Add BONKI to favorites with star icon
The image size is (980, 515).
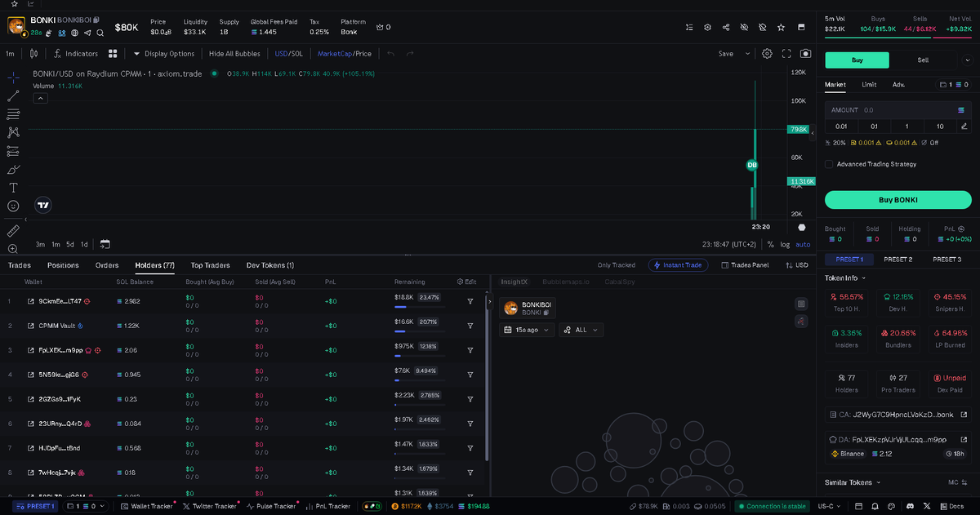781,27
